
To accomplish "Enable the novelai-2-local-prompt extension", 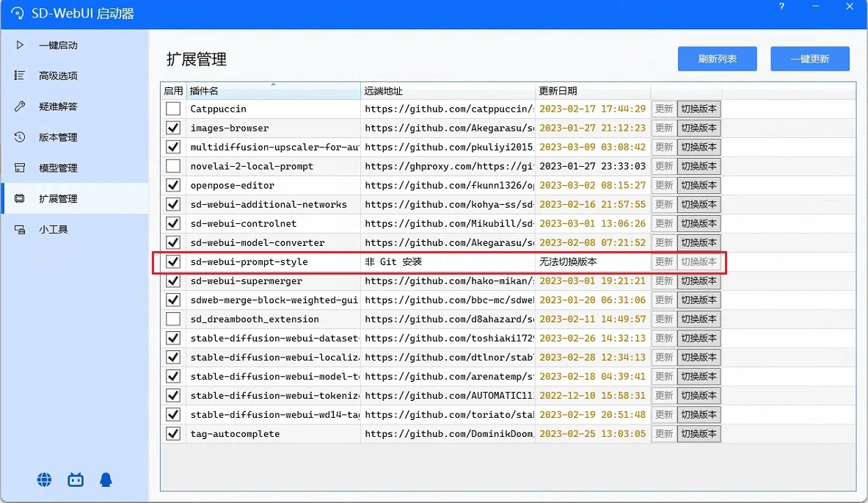I will [x=172, y=165].
